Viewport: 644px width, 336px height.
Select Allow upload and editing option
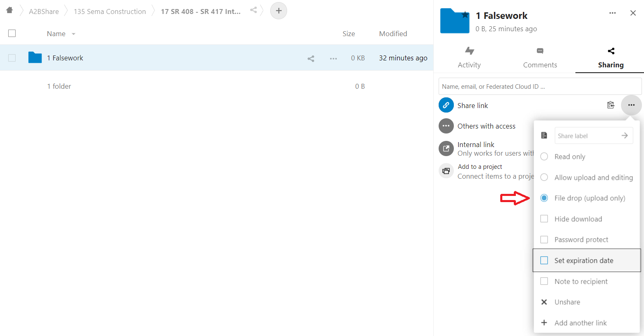[544, 177]
